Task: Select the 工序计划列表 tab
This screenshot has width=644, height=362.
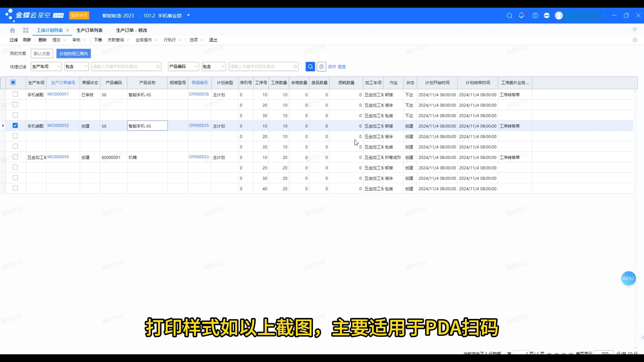Action: click(x=50, y=30)
